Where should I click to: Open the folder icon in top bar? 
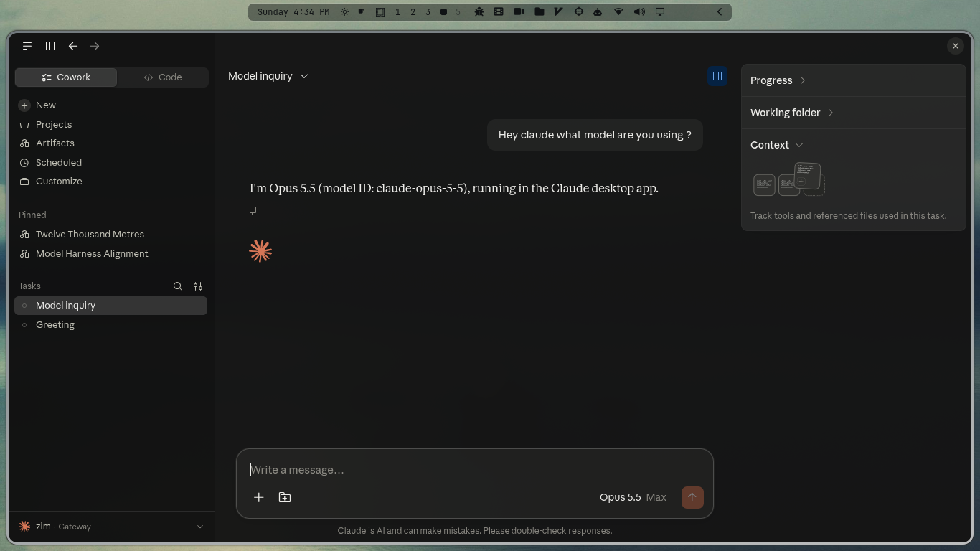click(x=539, y=12)
